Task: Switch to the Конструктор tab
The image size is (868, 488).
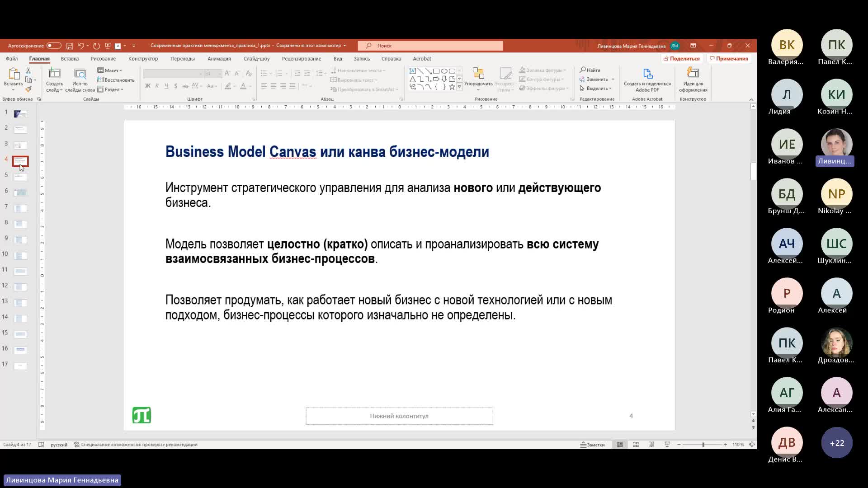Action: click(143, 59)
